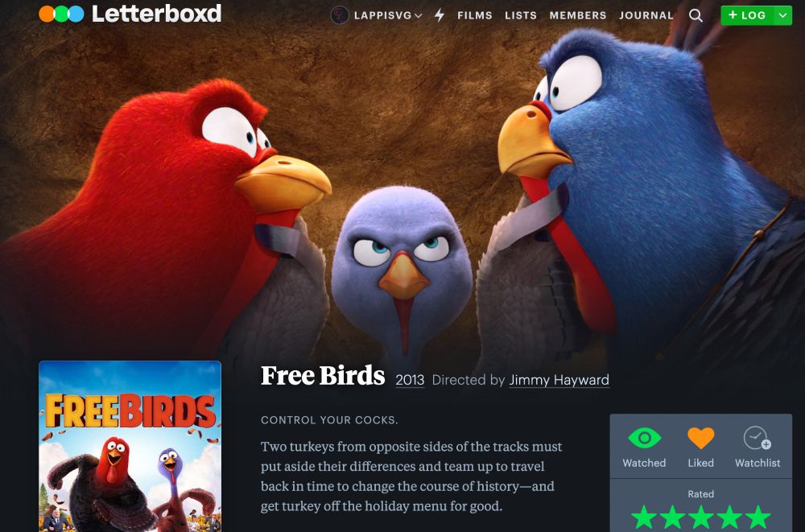Open the Films menu
This screenshot has height=532, width=805.
(475, 15)
